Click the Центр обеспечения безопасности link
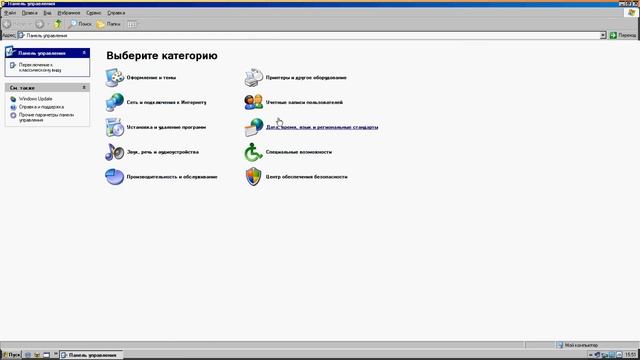This screenshot has height=360, width=640. click(x=307, y=177)
